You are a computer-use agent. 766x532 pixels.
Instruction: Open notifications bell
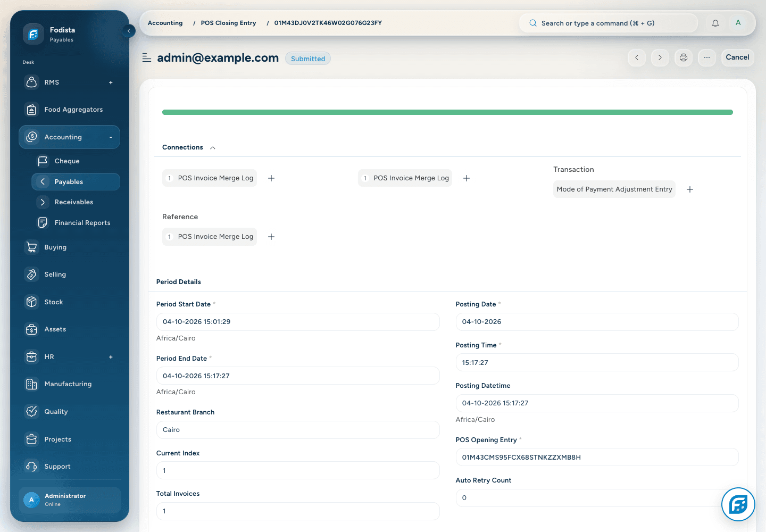tap(715, 23)
